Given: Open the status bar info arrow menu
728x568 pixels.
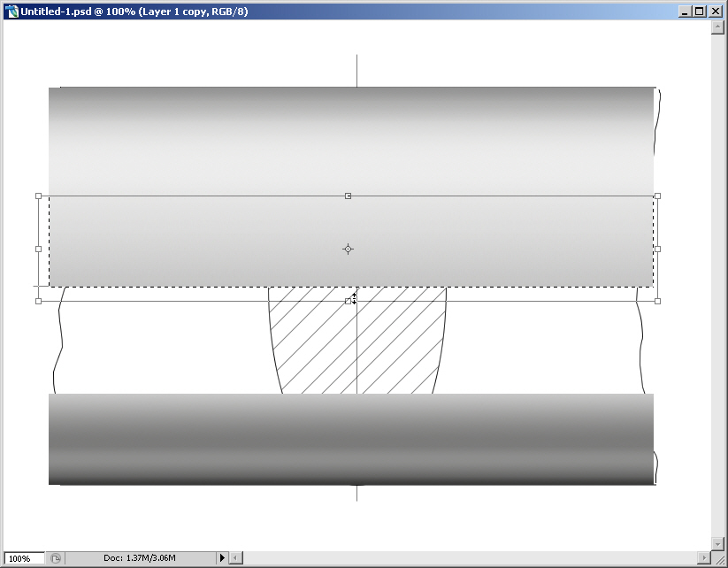Looking at the screenshot, I should pos(222,557).
